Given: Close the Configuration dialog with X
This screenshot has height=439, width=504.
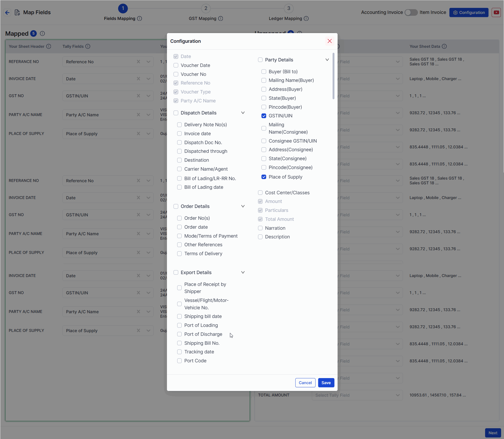Looking at the screenshot, I should 330,41.
